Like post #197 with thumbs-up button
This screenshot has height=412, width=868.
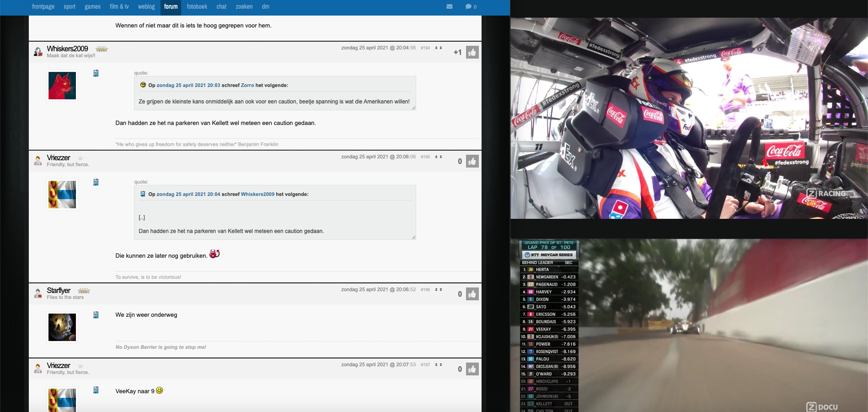click(472, 369)
